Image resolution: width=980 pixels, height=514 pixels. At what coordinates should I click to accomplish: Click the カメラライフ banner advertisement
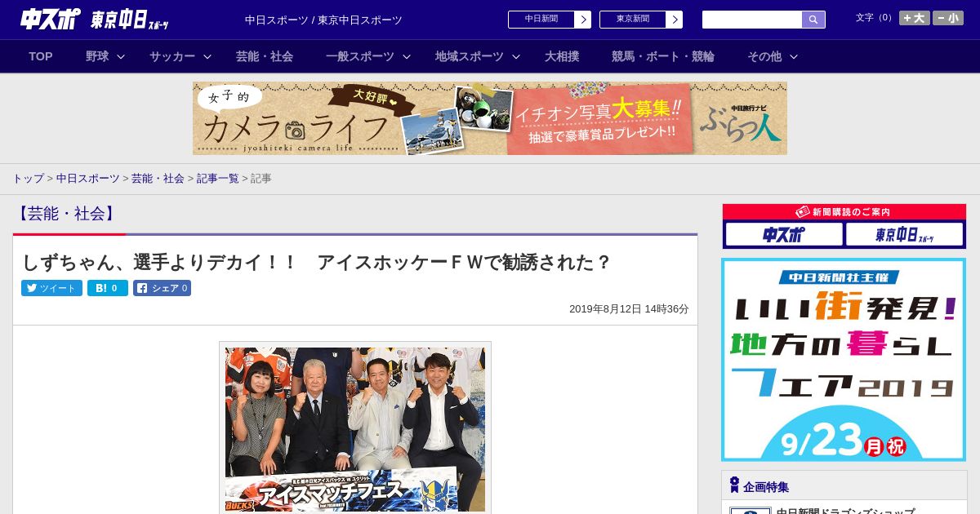(490, 118)
